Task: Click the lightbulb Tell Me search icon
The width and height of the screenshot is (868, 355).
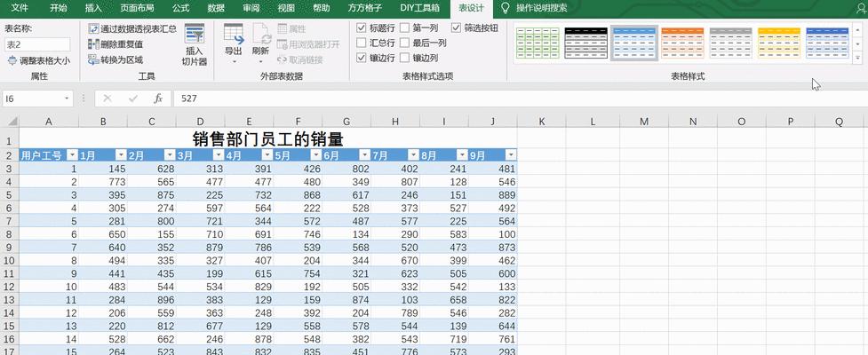Action: point(505,8)
